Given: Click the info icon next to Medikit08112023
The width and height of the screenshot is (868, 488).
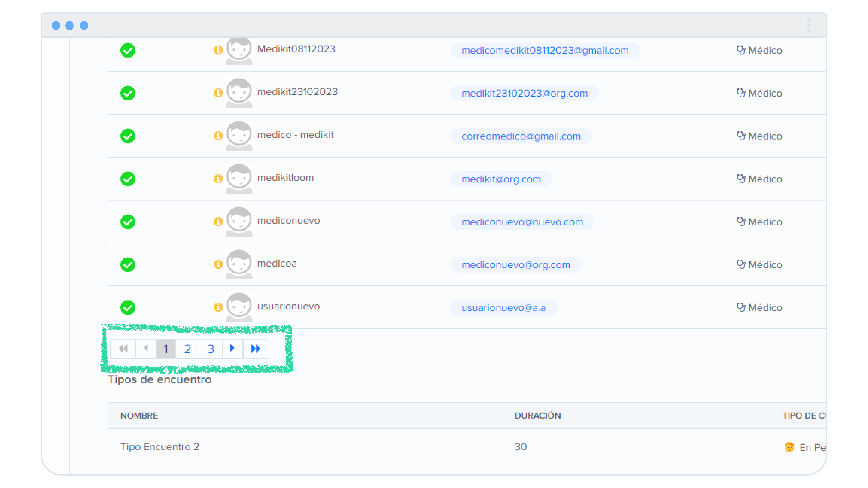Looking at the screenshot, I should 218,50.
